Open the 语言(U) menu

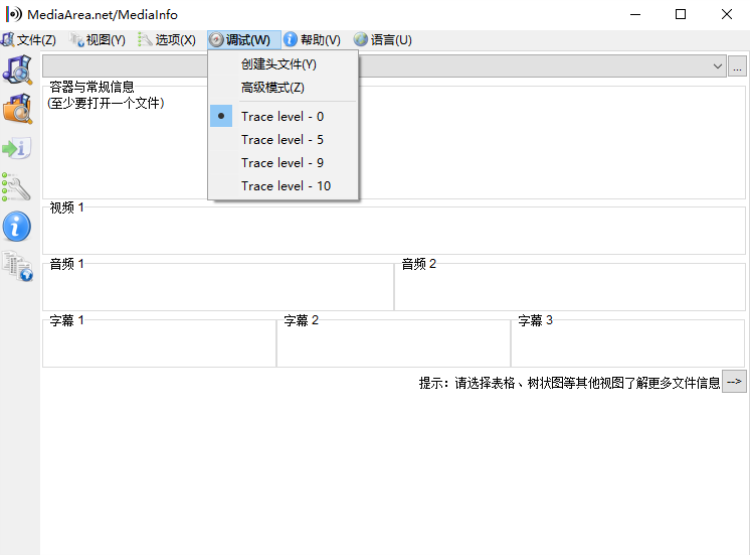pos(383,40)
